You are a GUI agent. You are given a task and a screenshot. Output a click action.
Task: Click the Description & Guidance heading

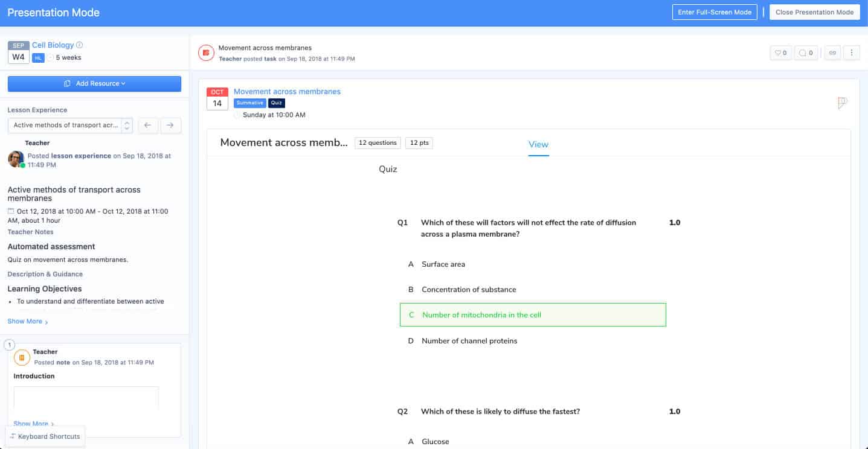(45, 274)
